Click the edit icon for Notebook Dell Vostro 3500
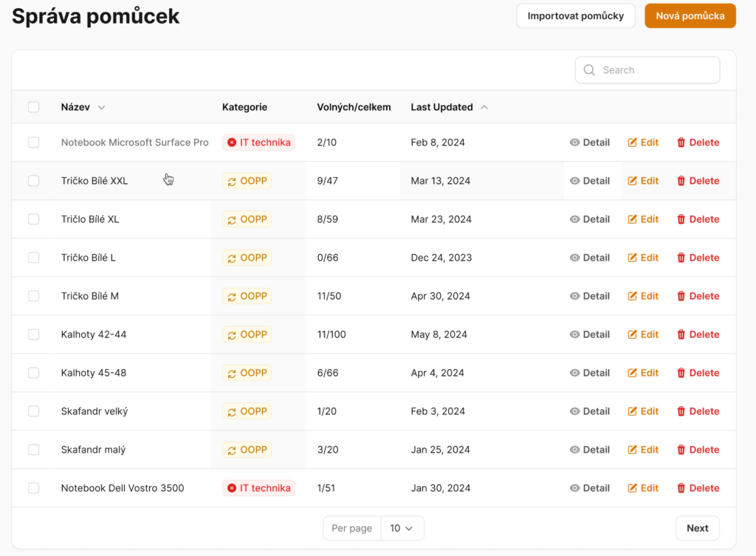Screen dimensions: 756x556 point(632,488)
